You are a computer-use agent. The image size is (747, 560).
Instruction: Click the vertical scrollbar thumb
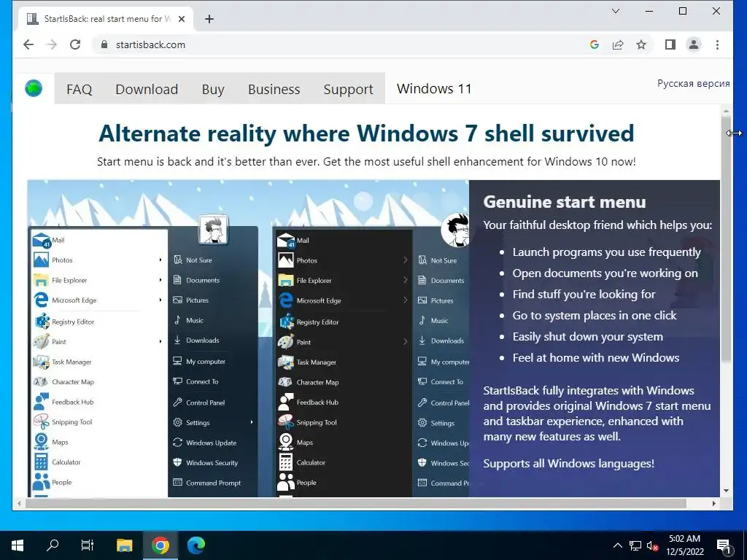click(x=726, y=241)
